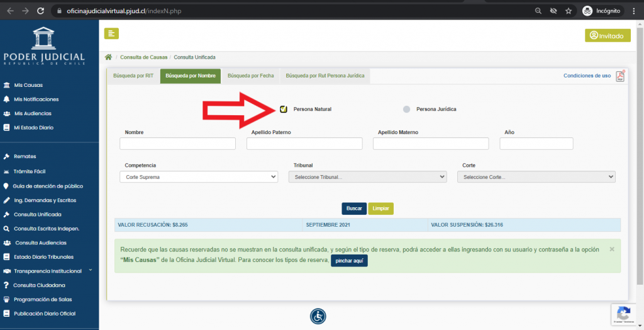Go back with the browser back arrow
Viewport: 644px width, 330px height.
point(10,11)
